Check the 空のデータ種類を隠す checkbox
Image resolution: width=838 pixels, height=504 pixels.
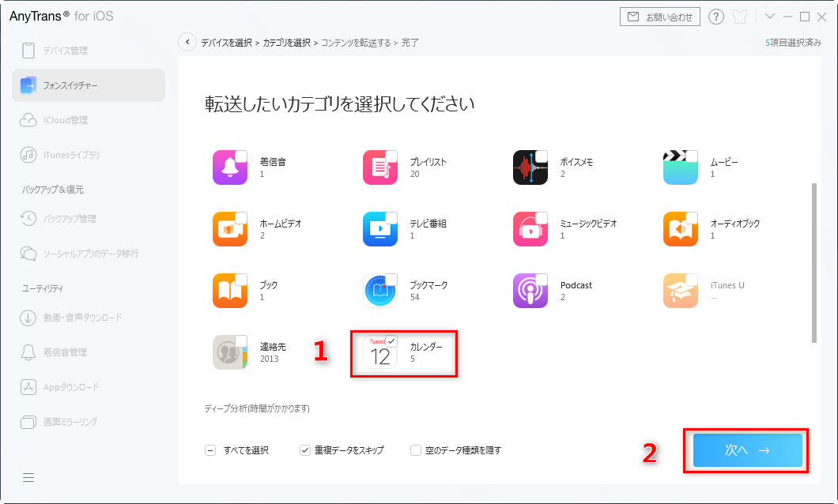click(416, 450)
